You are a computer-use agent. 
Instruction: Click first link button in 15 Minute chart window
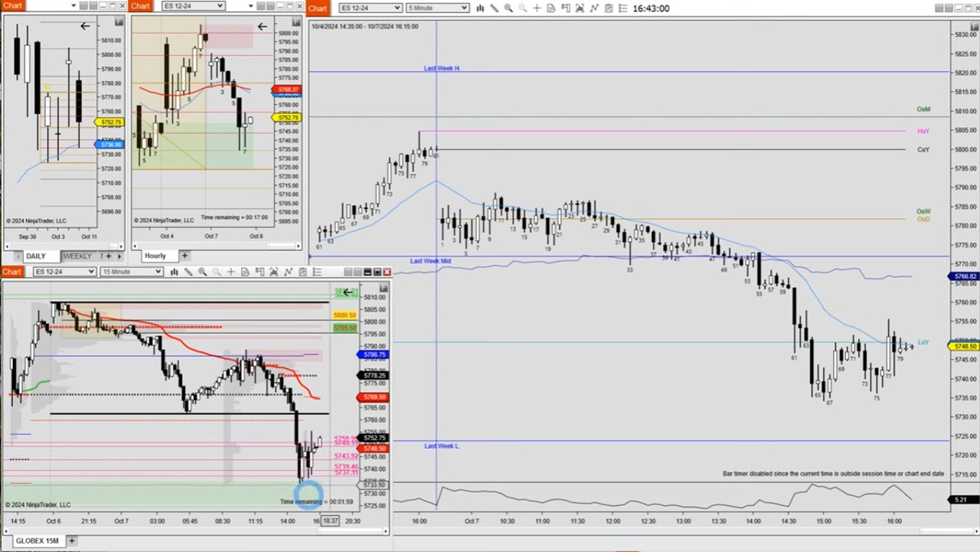(x=348, y=272)
